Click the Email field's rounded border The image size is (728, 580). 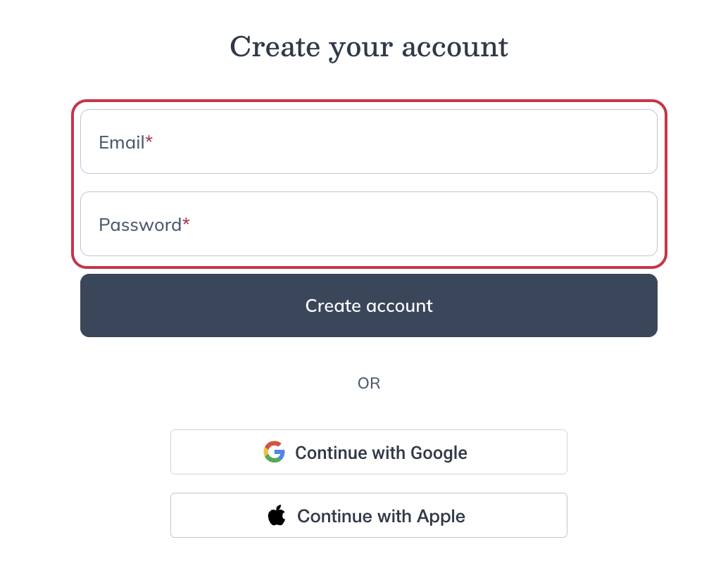coord(368,111)
